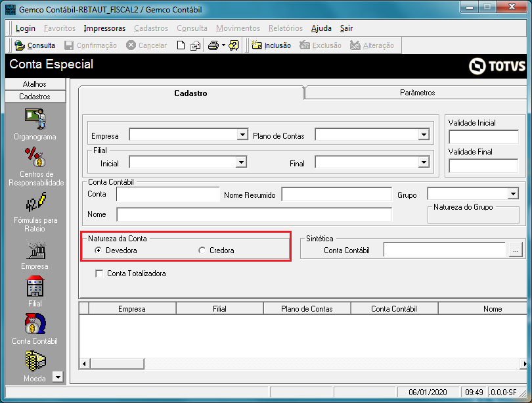Open the Favoritos menu
This screenshot has height=403, width=532.
pos(60,28)
